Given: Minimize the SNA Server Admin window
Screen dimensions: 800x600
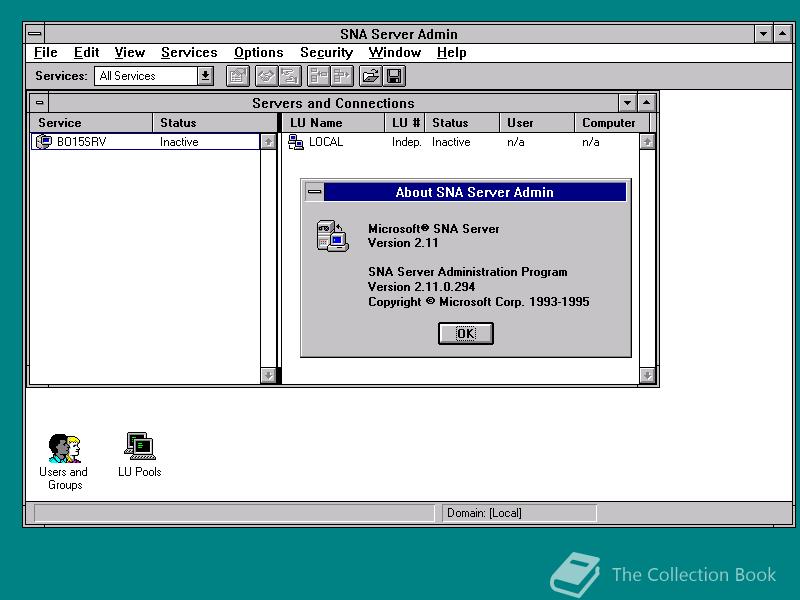Looking at the screenshot, I should tap(763, 34).
